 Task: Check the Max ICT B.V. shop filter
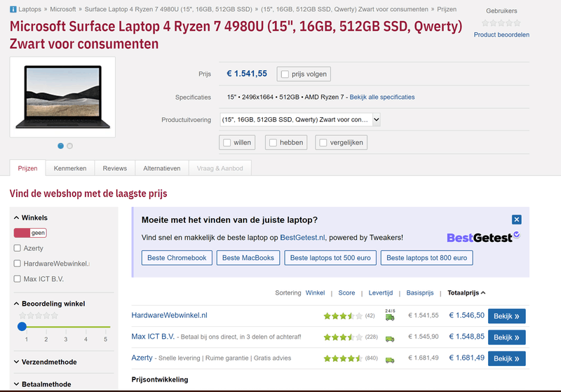pos(17,278)
